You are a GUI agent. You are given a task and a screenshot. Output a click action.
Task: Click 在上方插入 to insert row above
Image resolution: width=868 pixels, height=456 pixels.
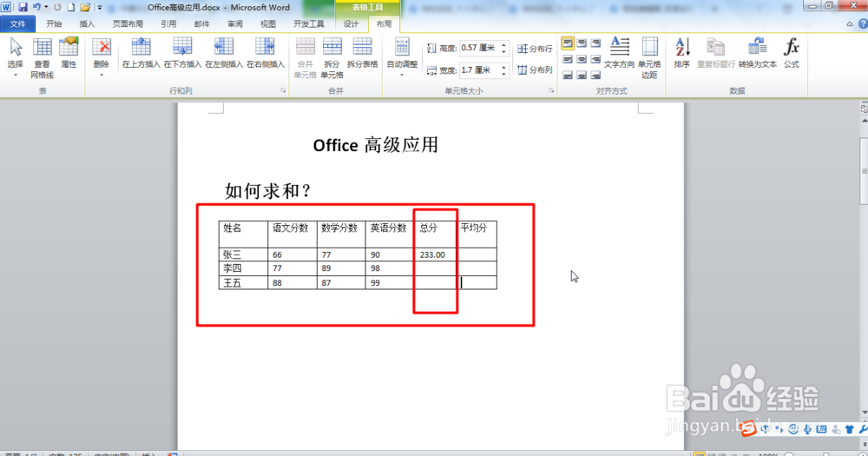(141, 53)
